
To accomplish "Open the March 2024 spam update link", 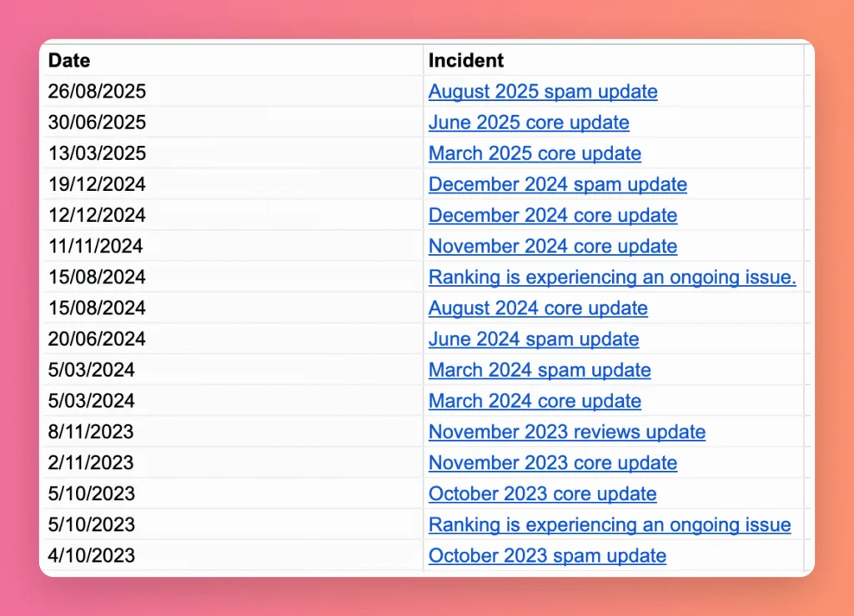I will point(540,370).
